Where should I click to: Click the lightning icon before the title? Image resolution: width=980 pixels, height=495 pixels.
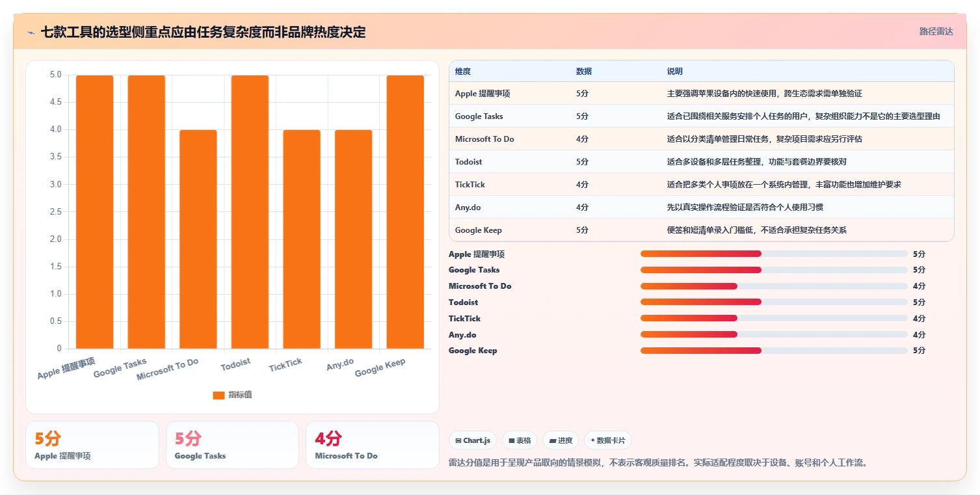pos(31,32)
